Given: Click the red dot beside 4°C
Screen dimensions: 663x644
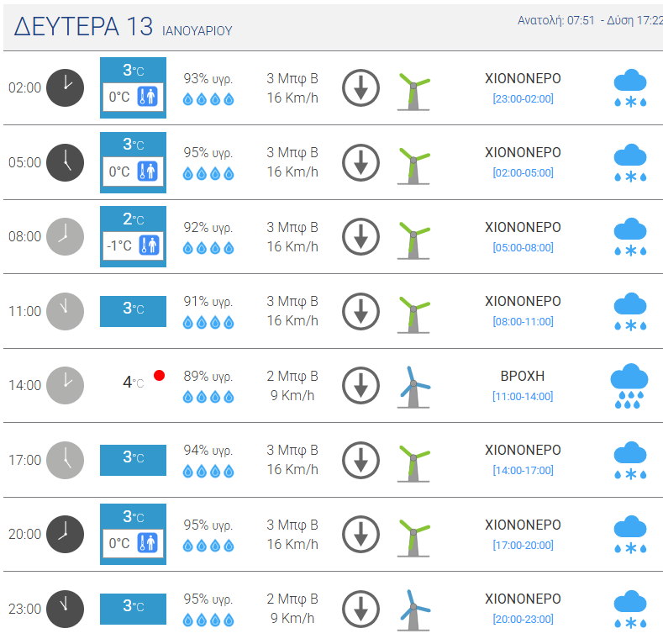Looking at the screenshot, I should pos(160,375).
